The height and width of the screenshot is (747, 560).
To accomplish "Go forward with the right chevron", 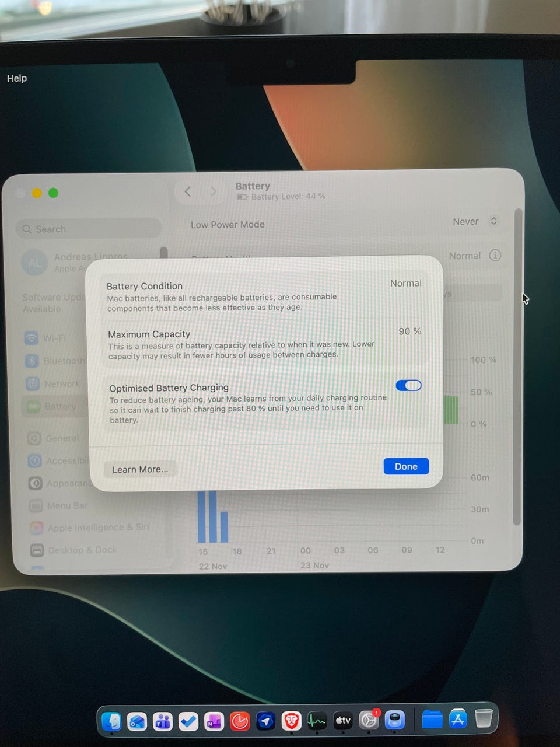I will (213, 191).
